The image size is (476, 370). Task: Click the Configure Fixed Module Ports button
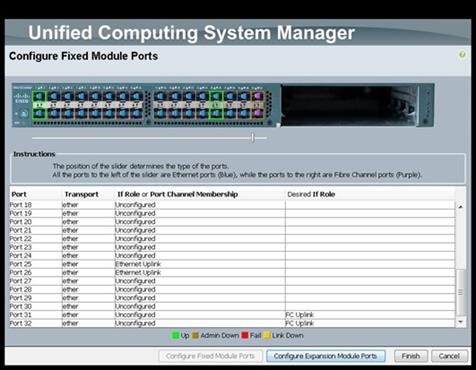click(210, 356)
